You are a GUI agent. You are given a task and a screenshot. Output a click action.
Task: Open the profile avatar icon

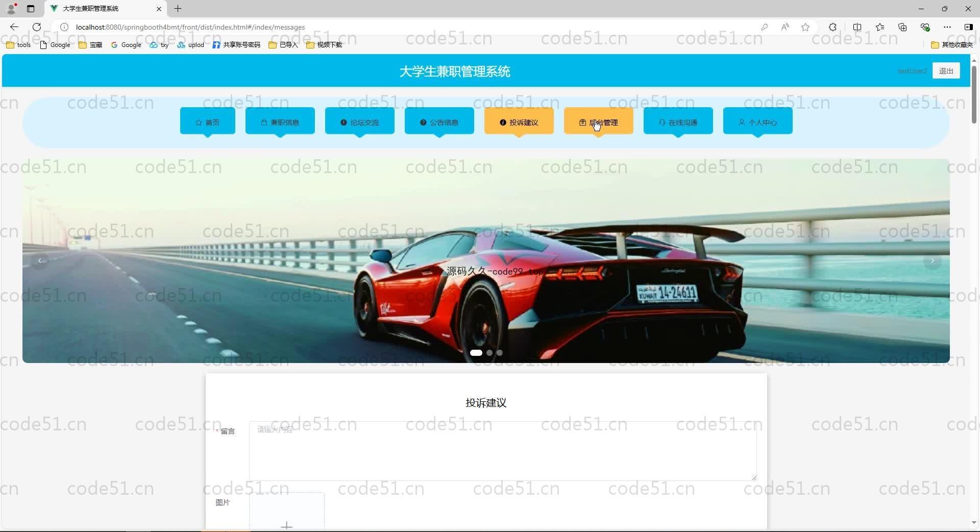tap(11, 8)
